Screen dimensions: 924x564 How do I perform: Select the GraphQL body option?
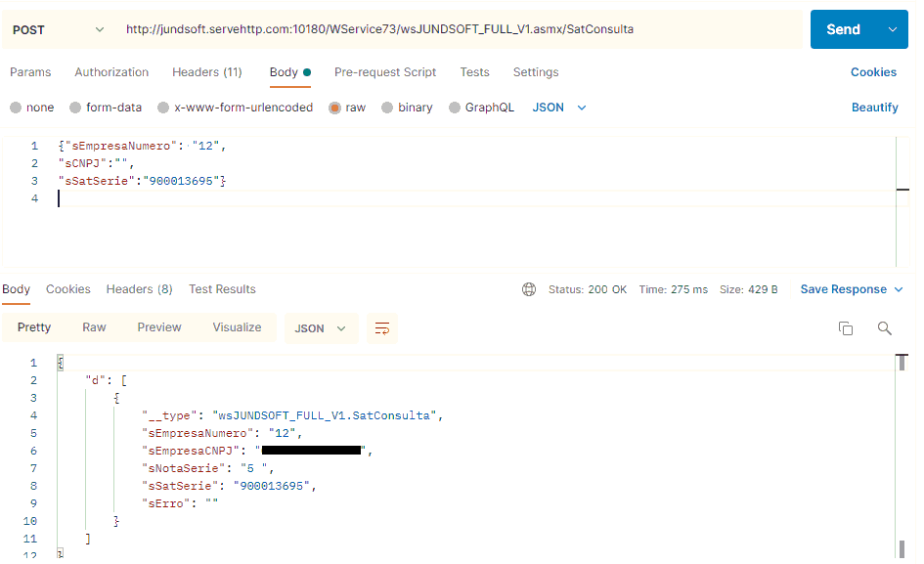pyautogui.click(x=455, y=108)
